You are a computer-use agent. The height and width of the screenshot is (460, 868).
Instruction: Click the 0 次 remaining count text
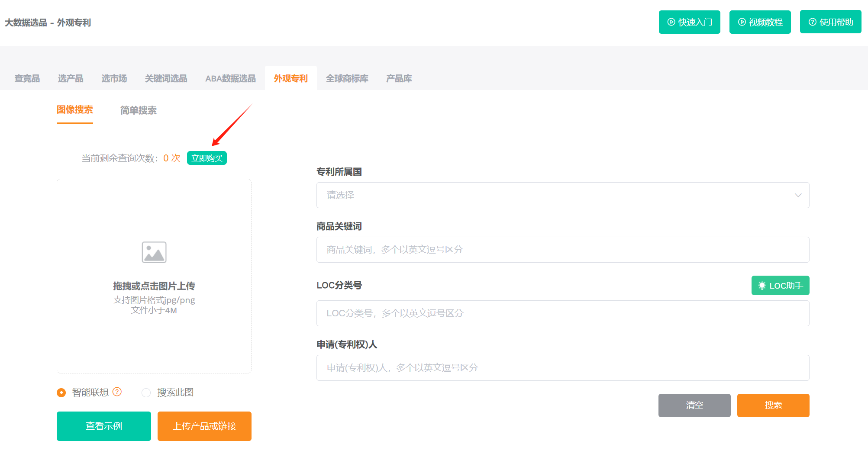172,158
